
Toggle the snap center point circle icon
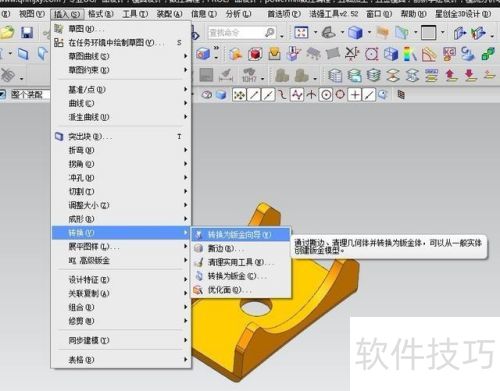point(326,95)
